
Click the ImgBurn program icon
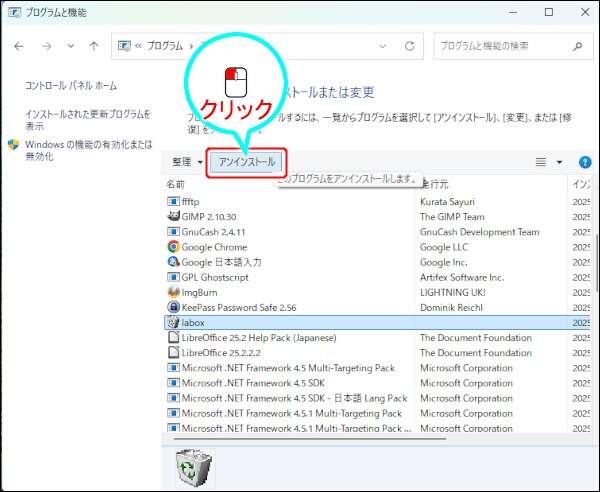pyautogui.click(x=174, y=292)
